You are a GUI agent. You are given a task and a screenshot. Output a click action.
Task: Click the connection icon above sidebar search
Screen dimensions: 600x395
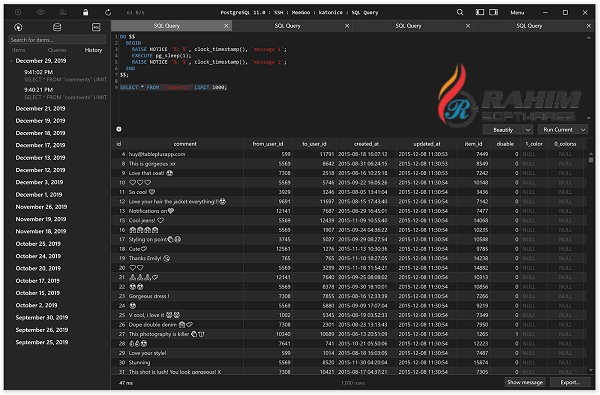tap(18, 27)
